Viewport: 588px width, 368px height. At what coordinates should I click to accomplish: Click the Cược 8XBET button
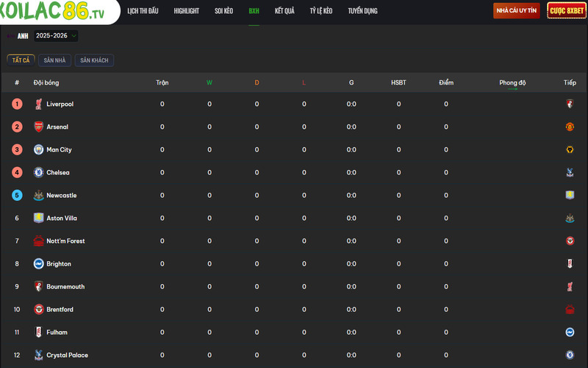[x=567, y=10]
